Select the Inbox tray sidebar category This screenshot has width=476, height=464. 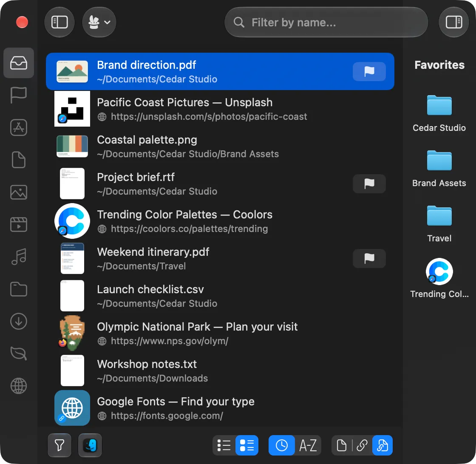pos(19,63)
